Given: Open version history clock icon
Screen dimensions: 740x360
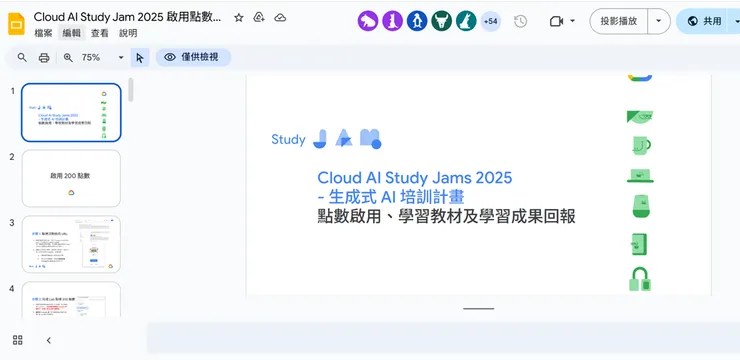Looking at the screenshot, I should [520, 21].
